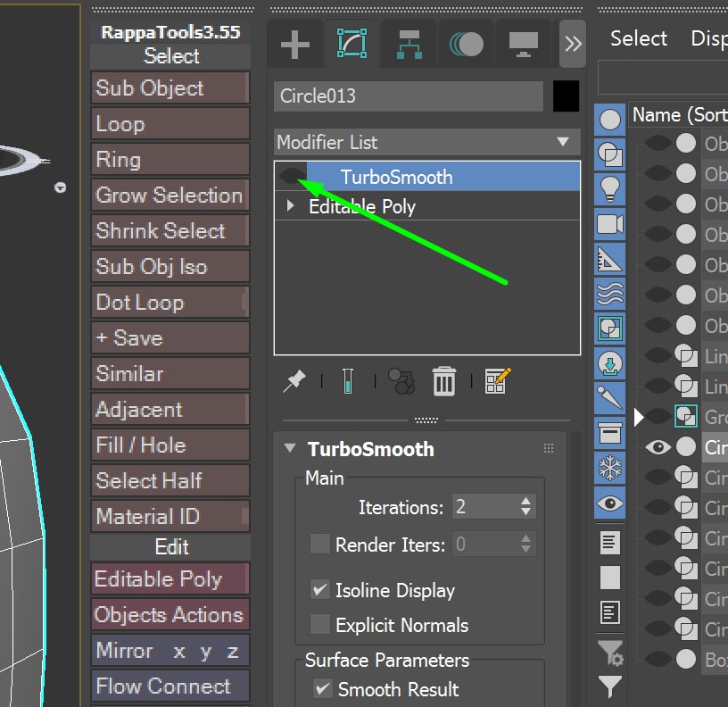Toggle Display Space Warps wave icon
This screenshot has width=728, height=707.
(x=610, y=294)
